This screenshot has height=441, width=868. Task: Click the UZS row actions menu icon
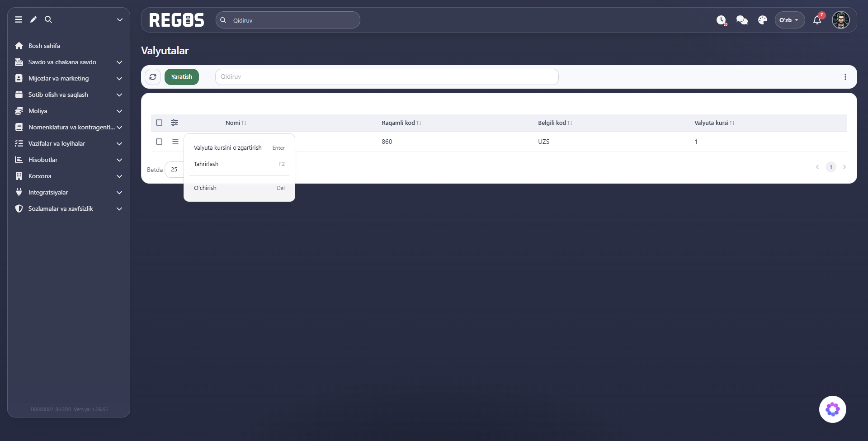175,142
